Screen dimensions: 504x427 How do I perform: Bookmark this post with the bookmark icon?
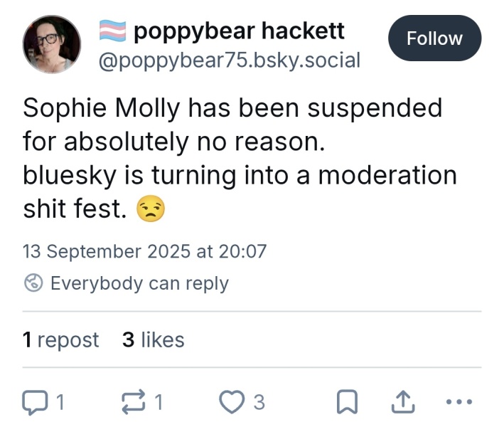click(x=345, y=403)
